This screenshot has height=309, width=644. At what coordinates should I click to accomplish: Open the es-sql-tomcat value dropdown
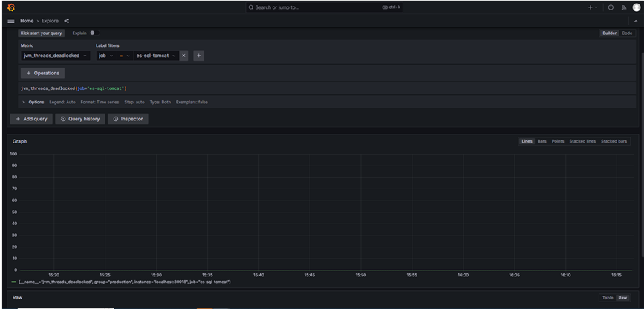(x=156, y=56)
